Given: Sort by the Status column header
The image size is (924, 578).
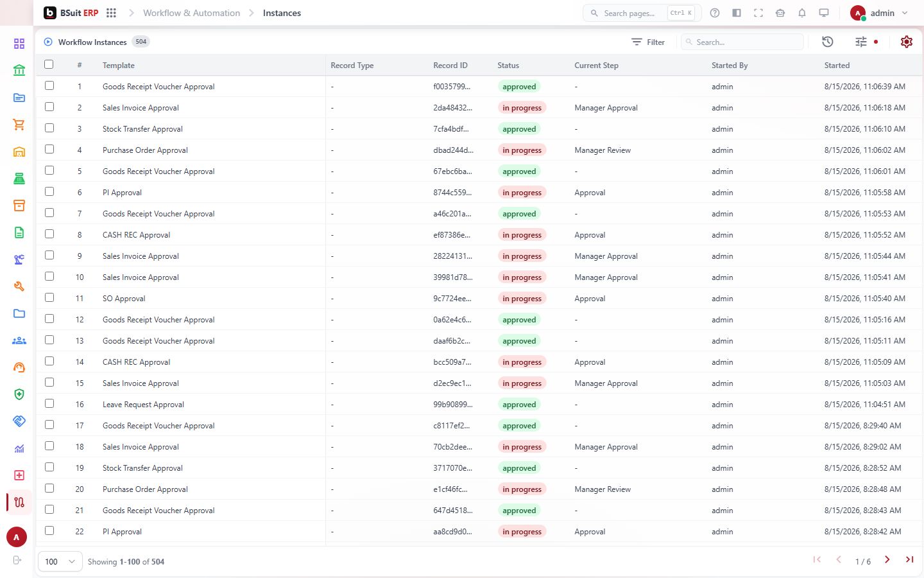Looking at the screenshot, I should (x=508, y=66).
